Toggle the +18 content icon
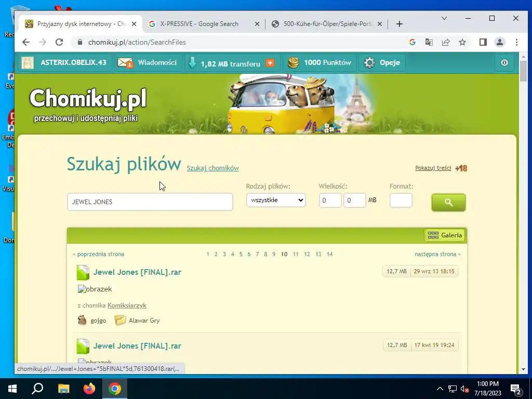532x399 pixels. coord(461,168)
